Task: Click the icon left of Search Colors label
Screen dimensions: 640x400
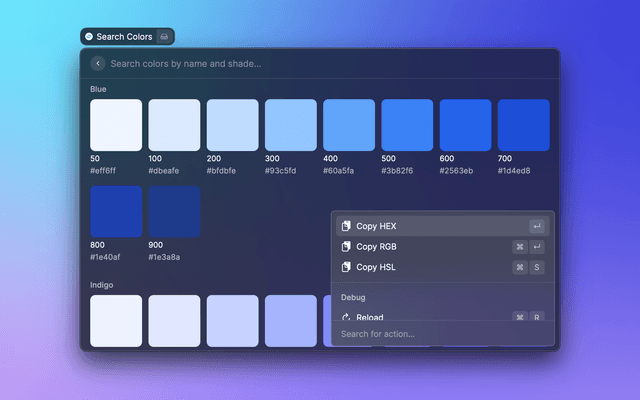Action: 89,37
